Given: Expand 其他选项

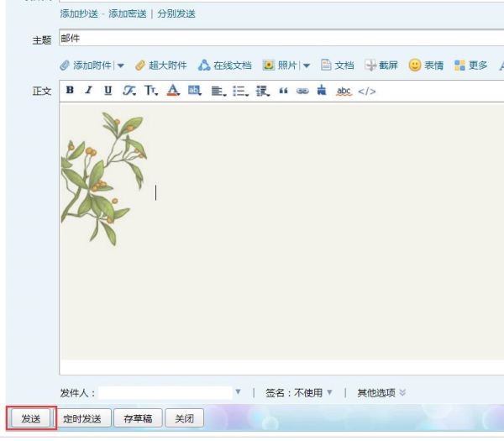Looking at the screenshot, I should [381, 392].
